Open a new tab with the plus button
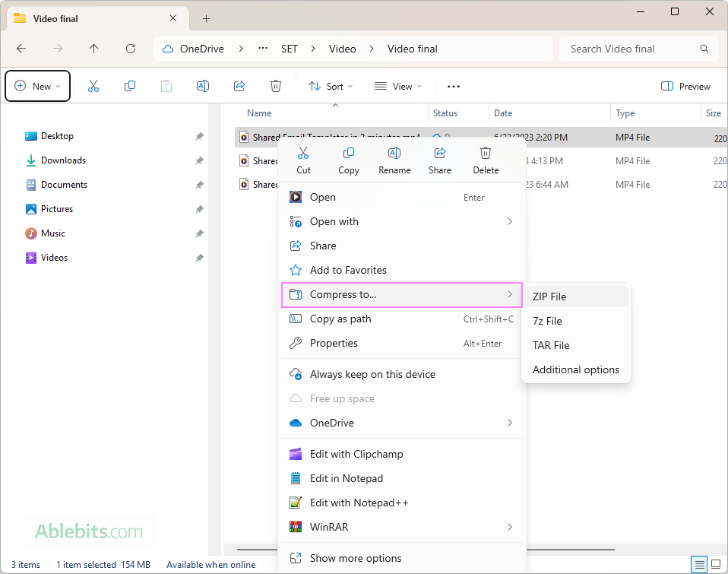This screenshot has height=574, width=728. [x=207, y=18]
